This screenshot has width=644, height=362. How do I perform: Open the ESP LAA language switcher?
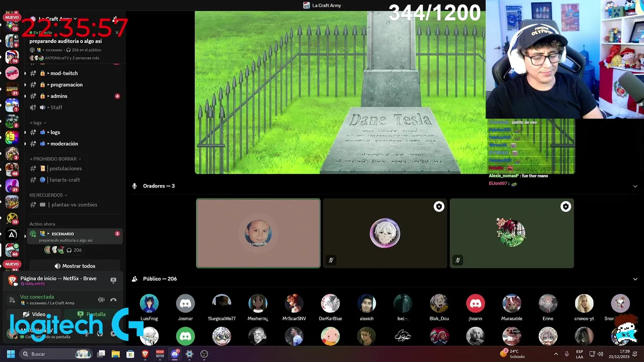[580, 354]
